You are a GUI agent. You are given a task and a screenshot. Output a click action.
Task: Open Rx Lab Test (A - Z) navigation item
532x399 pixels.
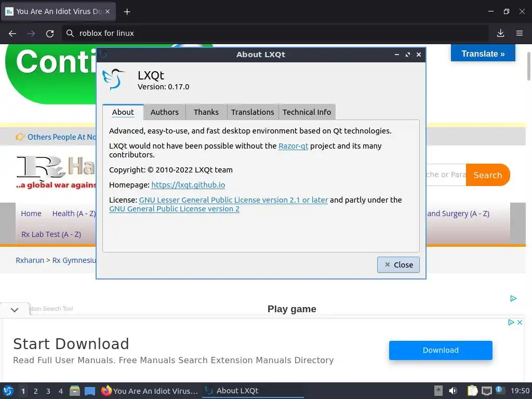click(51, 234)
